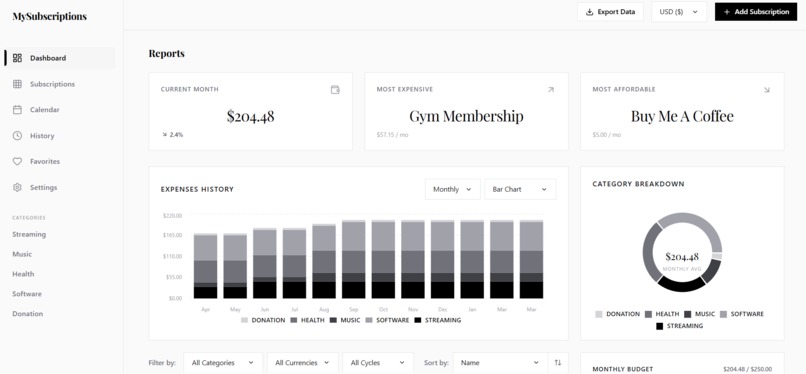Toggle MUSIC swatch in Expenses History legend
The width and height of the screenshot is (806, 374).
tap(333, 320)
